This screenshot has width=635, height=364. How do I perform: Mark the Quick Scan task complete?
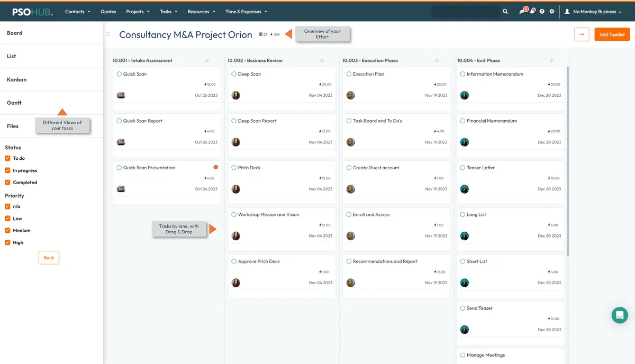click(119, 74)
